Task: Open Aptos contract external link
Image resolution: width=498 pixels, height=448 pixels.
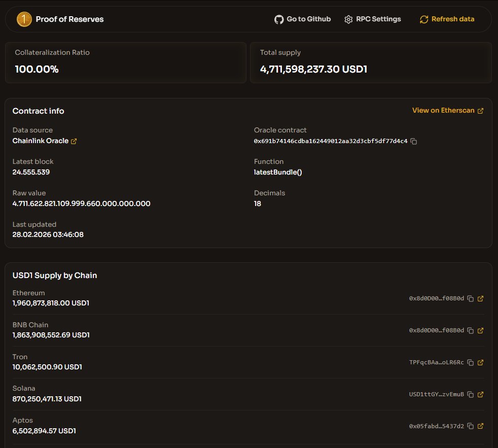Action: coord(481,426)
